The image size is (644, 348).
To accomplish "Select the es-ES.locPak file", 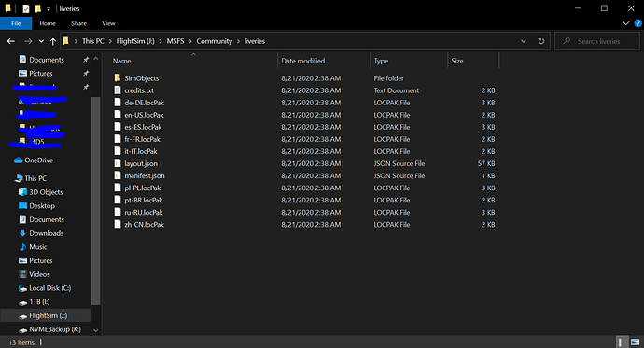I will click(x=143, y=127).
